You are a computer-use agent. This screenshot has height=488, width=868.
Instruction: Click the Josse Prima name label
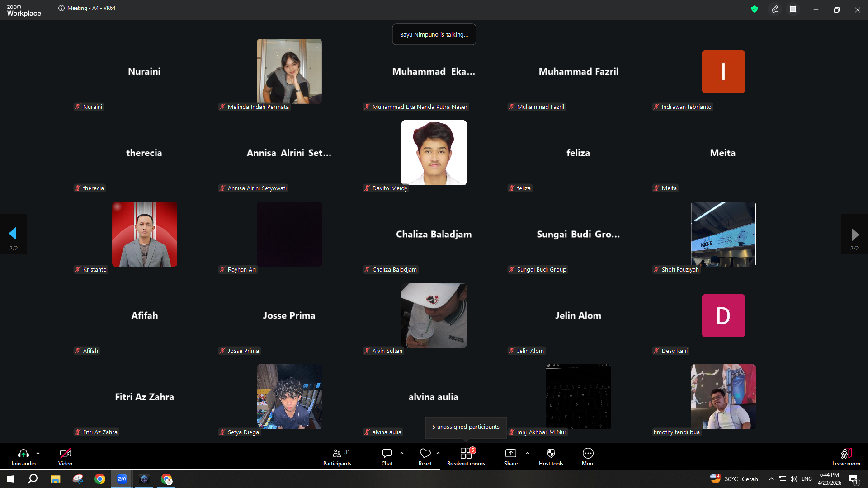(x=240, y=351)
